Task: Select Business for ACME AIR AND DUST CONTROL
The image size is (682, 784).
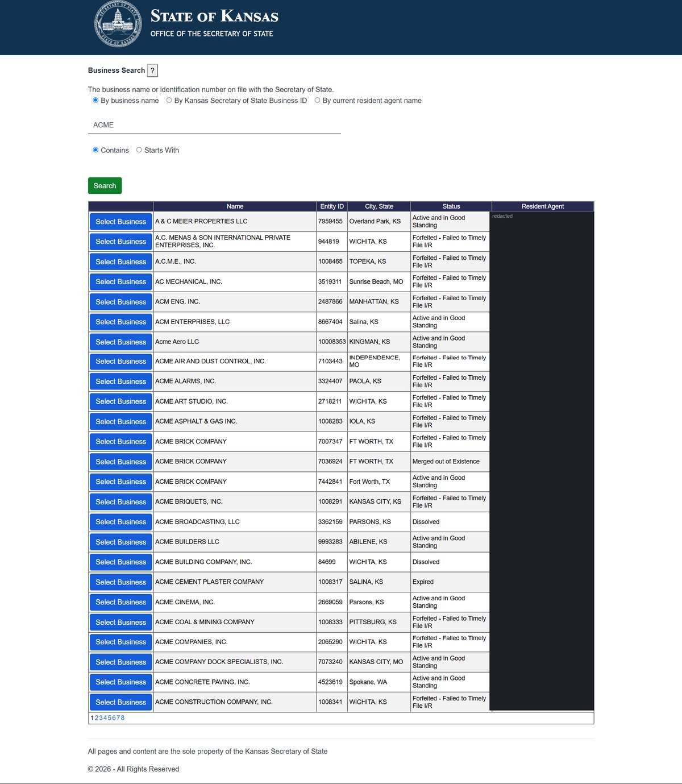Action: click(120, 362)
